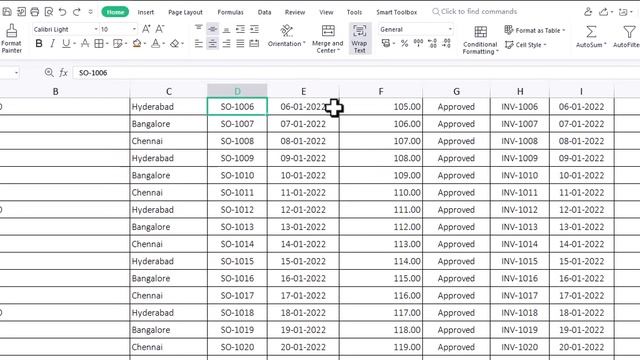Screen dimensions: 640x360
Task: Click the currency format icon
Action: click(x=386, y=43)
